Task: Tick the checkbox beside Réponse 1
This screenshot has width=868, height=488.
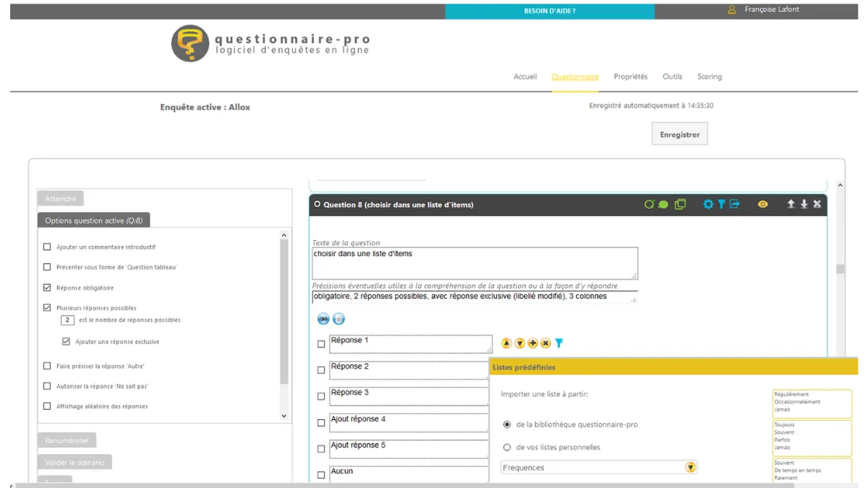Action: click(321, 344)
